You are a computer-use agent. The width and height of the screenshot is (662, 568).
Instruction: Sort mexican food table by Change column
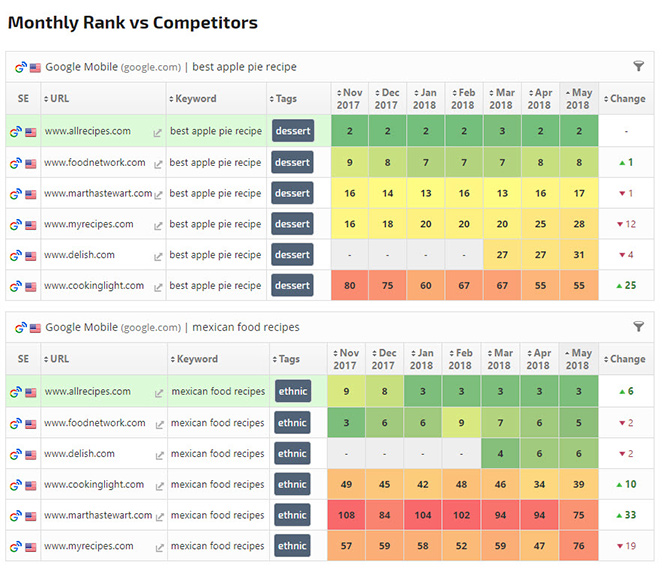(x=627, y=359)
